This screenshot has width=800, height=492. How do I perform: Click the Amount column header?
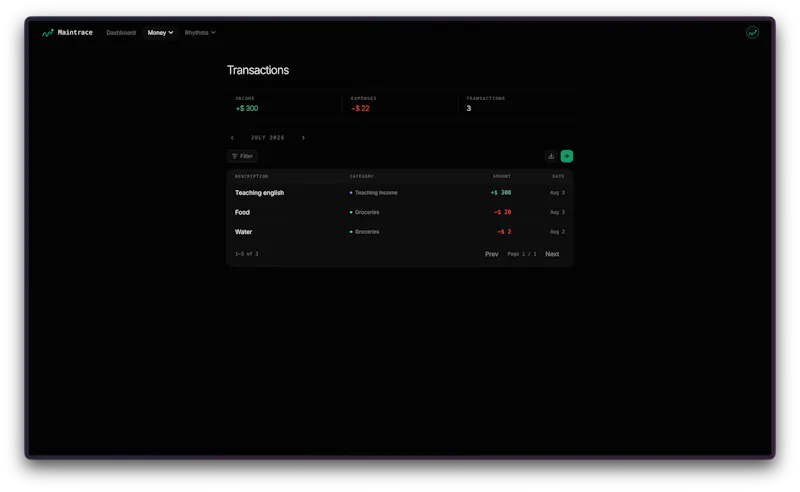pos(502,177)
